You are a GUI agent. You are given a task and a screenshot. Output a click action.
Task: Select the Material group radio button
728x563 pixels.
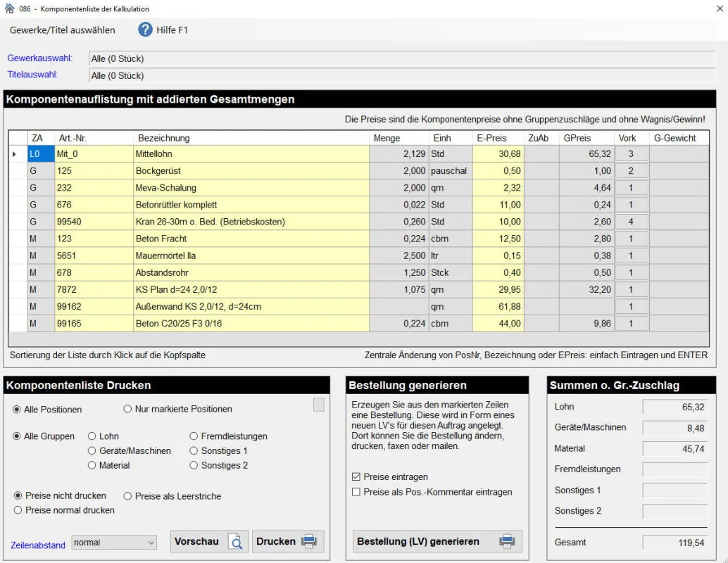[92, 465]
